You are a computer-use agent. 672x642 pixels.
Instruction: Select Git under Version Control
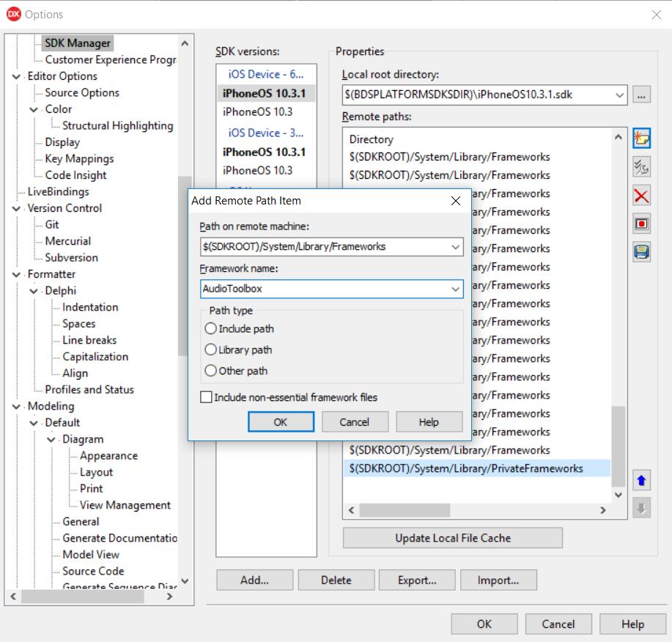click(x=52, y=224)
